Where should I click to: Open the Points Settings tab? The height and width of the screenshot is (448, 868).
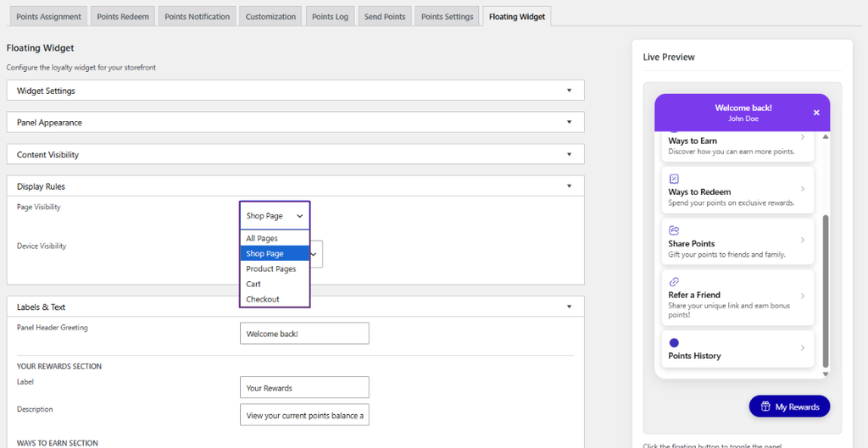[x=448, y=17]
